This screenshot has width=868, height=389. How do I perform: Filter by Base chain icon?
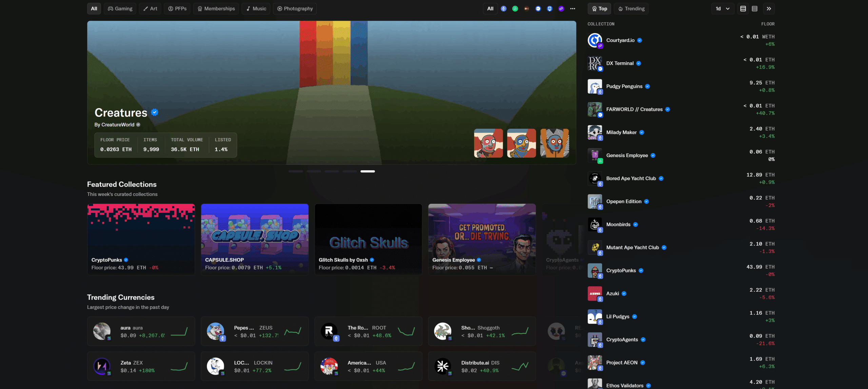(538, 8)
